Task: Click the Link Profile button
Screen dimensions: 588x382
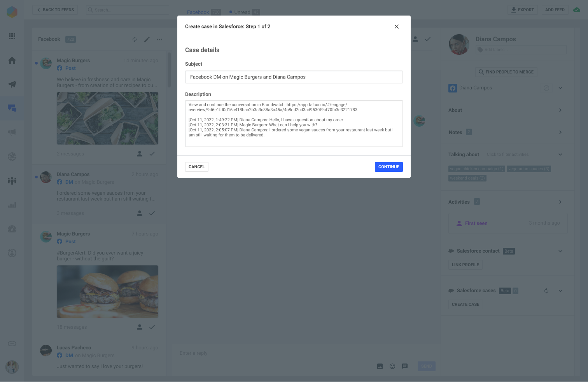Action: click(x=465, y=265)
